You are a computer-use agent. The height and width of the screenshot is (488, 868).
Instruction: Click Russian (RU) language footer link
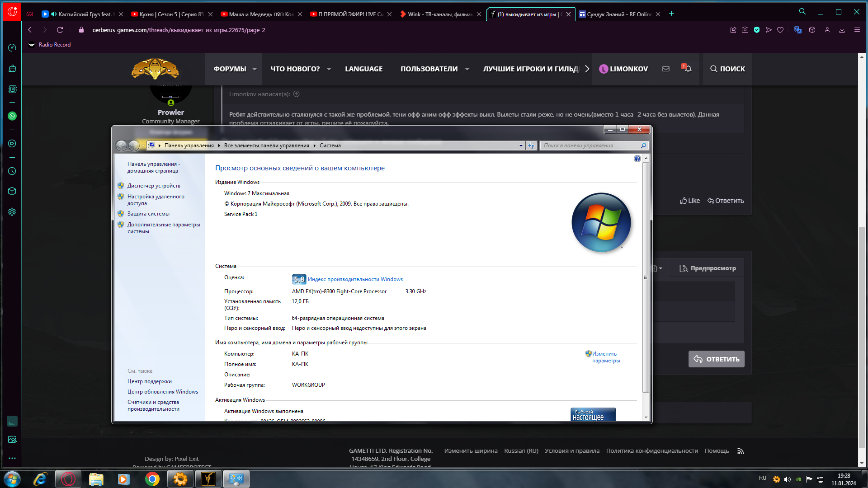pos(521,451)
